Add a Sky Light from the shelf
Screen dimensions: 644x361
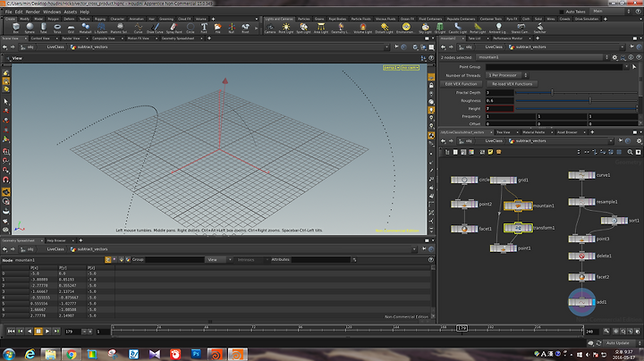tap(425, 28)
